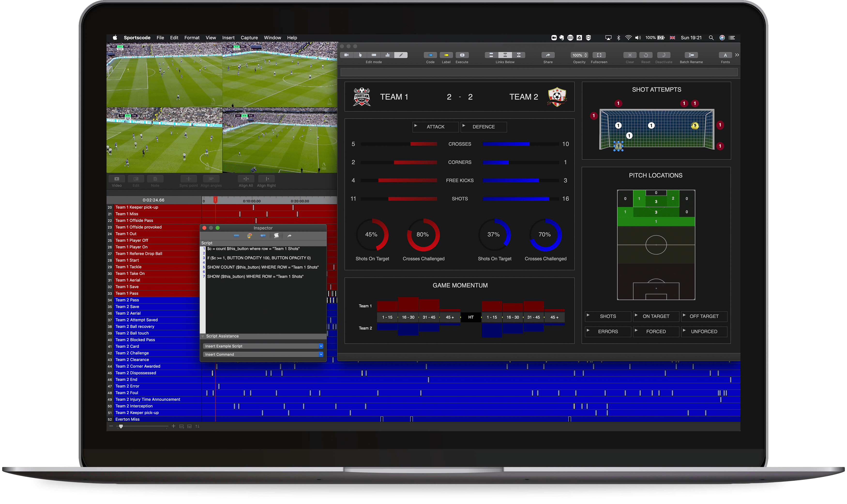Collapse the Script Assistance section

(x=203, y=336)
